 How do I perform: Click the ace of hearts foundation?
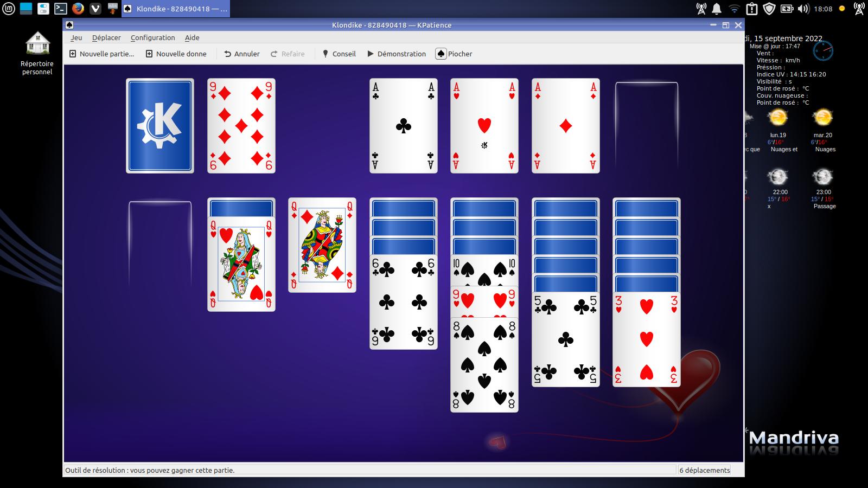484,126
